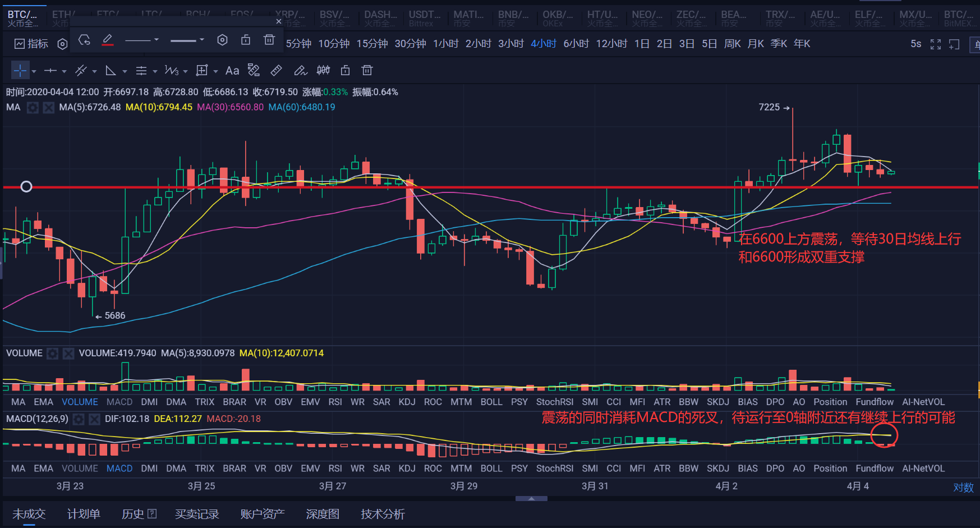Open the line color pencil picker

[108, 40]
